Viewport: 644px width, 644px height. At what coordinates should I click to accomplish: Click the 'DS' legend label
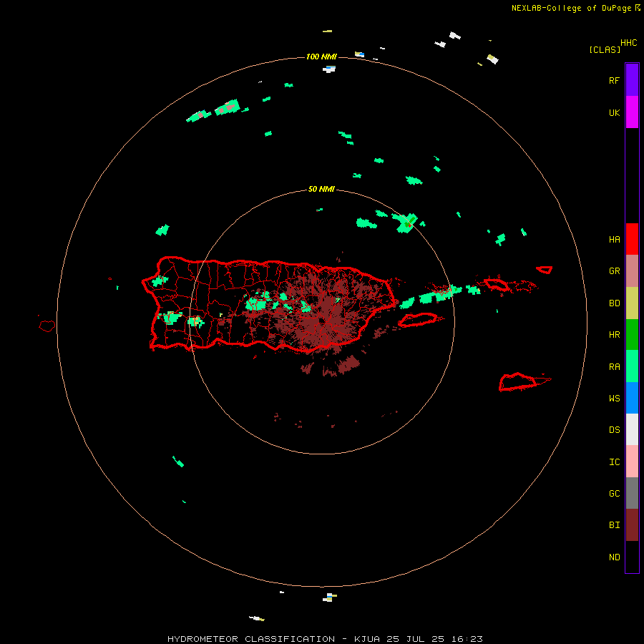point(614,429)
